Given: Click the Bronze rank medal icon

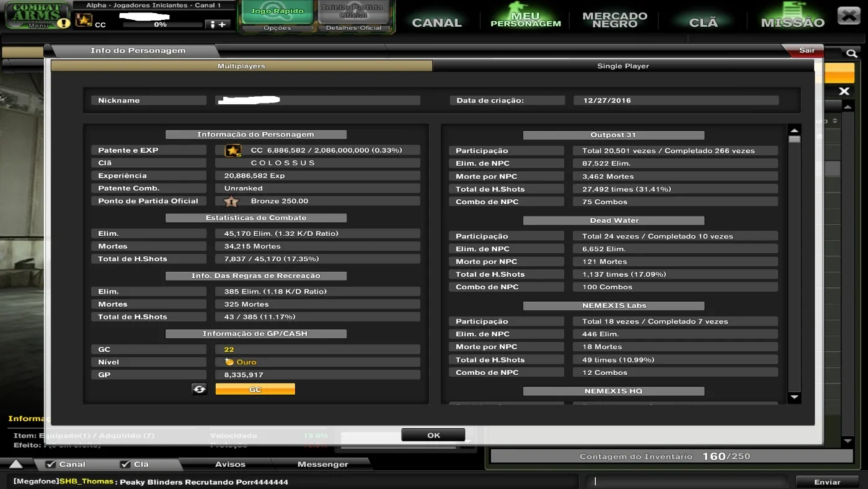Looking at the screenshot, I should 231,201.
